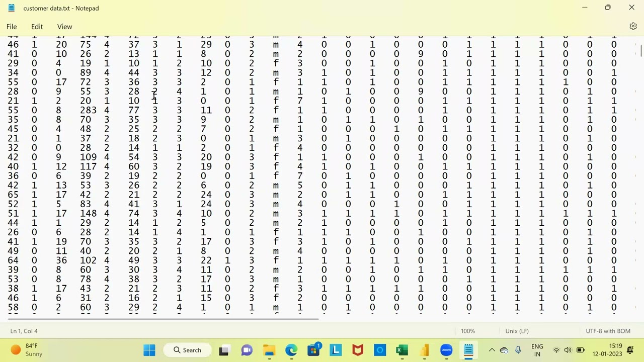Launch the Teams Chat taskbar icon

click(247, 350)
